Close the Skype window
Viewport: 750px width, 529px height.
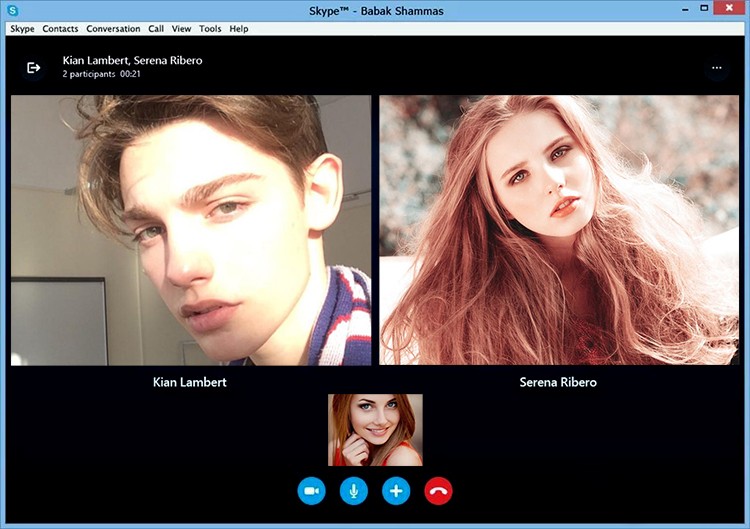[729, 8]
